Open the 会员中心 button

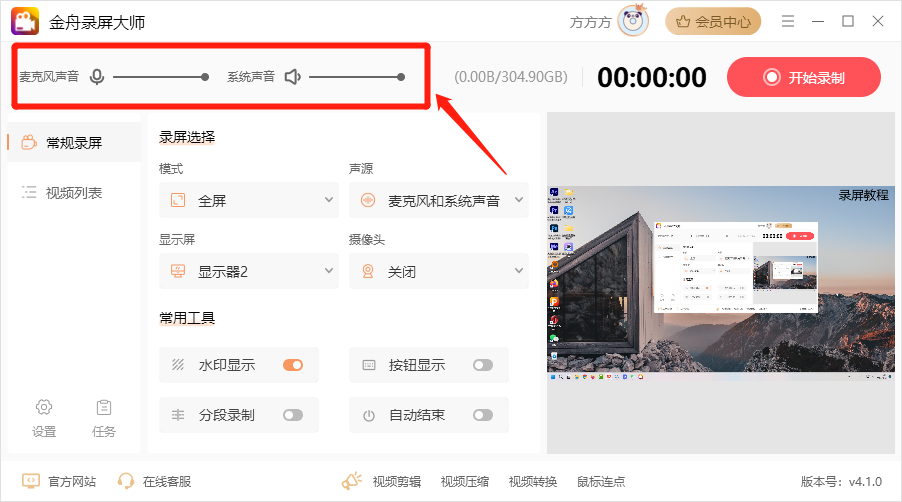pyautogui.click(x=713, y=21)
